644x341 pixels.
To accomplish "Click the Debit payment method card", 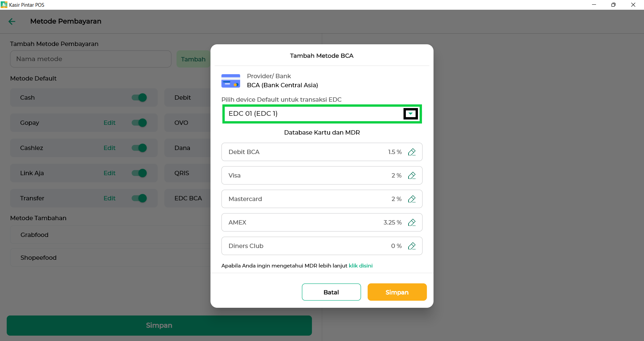I will (187, 98).
